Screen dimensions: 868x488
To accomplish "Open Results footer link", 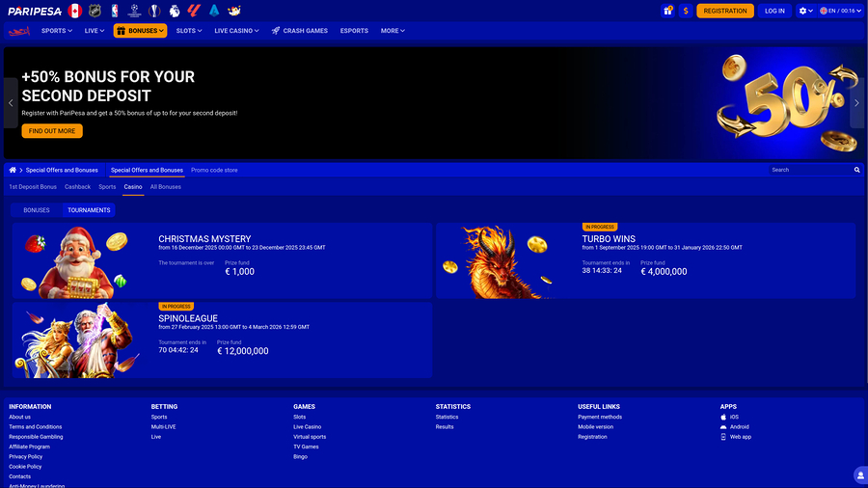I will point(445,427).
